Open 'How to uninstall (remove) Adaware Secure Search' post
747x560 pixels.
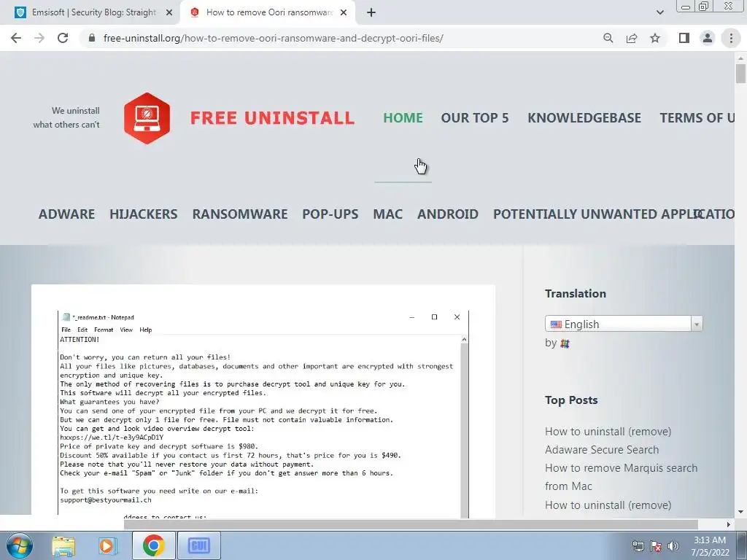point(608,440)
